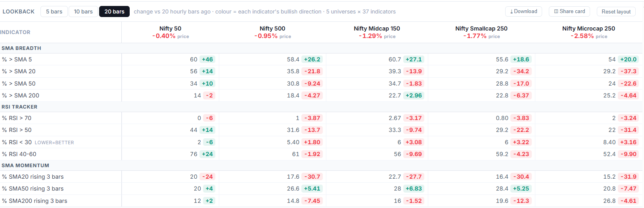Click the 58.4 value in SMA 5 row
Viewport: 644px width, 208px height.
(x=293, y=59)
